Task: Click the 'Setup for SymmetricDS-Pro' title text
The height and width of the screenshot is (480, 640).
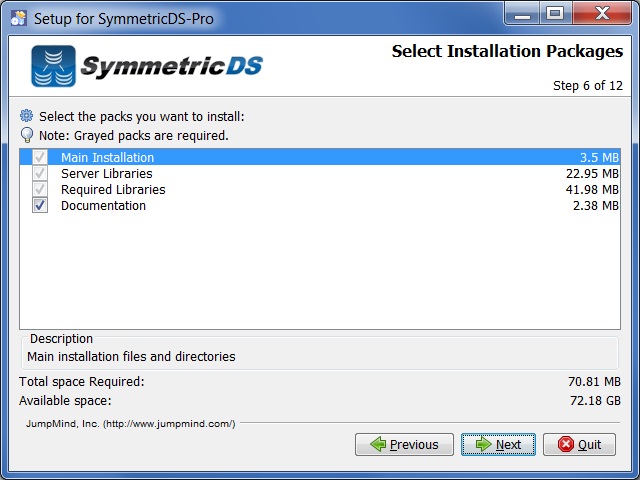Action: 124,19
